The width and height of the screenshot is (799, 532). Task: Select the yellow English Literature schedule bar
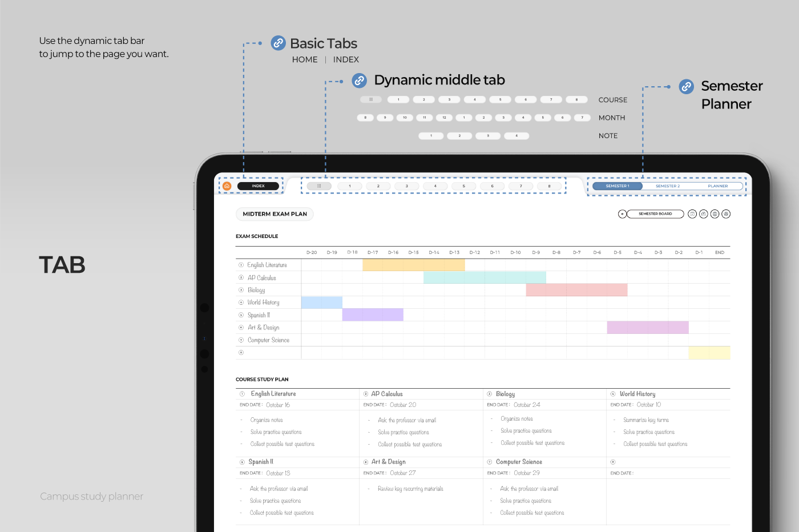coord(413,265)
